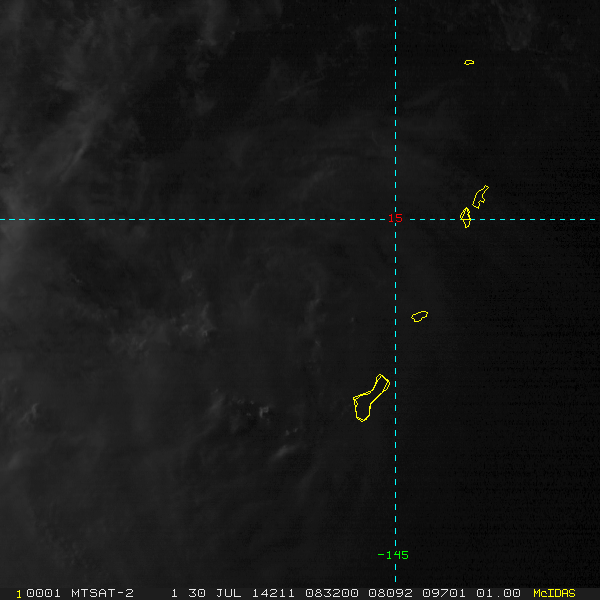Click the yellow McIDAS label

[554, 593]
